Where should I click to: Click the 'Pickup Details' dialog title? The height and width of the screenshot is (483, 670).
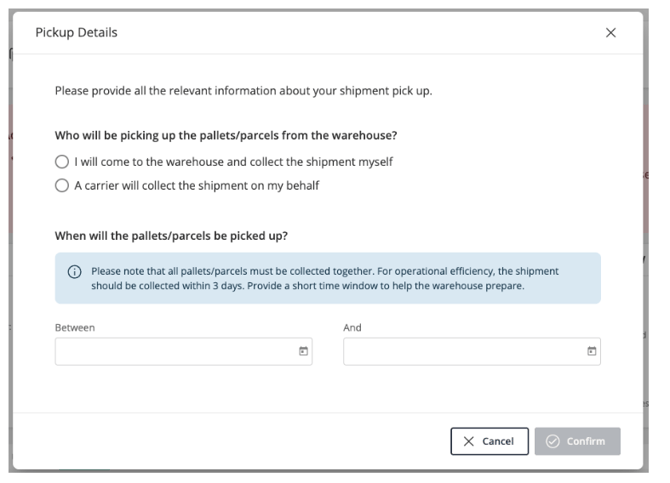76,33
